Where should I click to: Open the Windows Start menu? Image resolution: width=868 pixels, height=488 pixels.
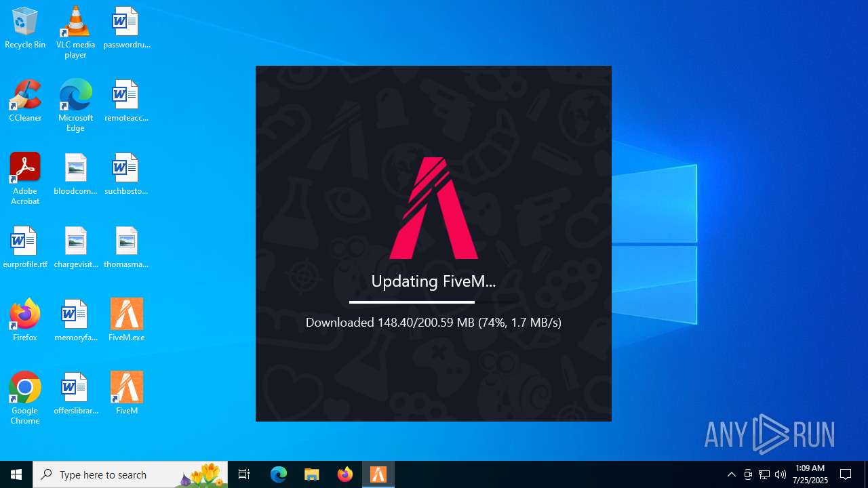click(x=16, y=474)
